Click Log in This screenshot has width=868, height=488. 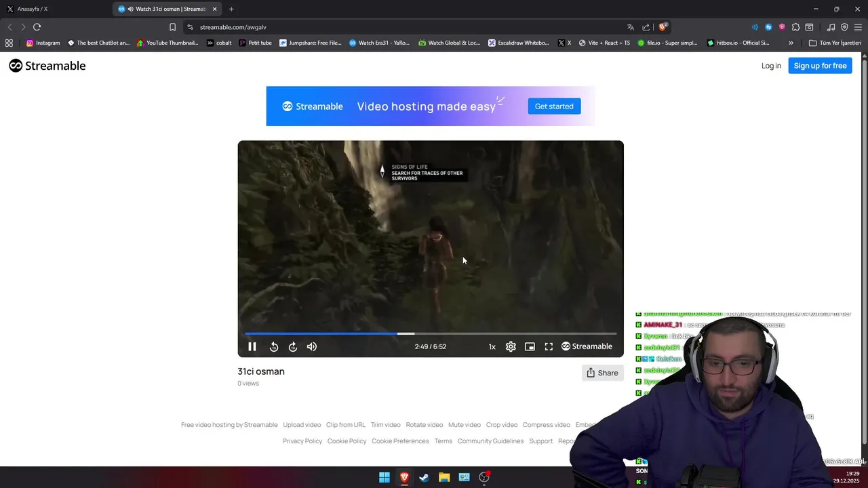tap(771, 66)
